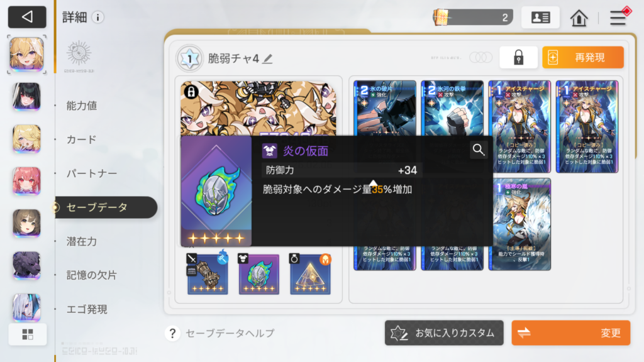Screen dimensions: 644x362
Task: Select the pyramid accessory equipment slot
Action: tap(310, 274)
